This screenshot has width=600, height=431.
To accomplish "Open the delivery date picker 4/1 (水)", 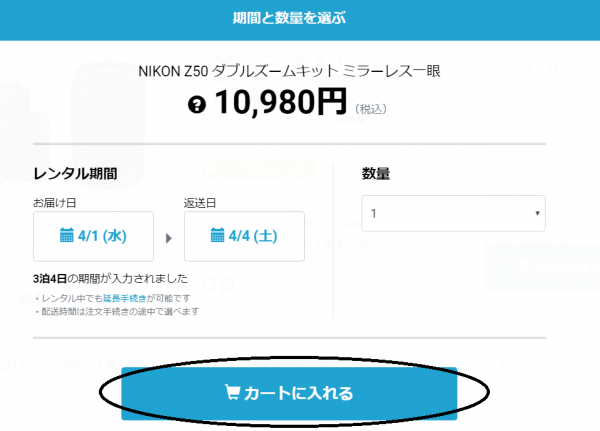I will pyautogui.click(x=93, y=236).
